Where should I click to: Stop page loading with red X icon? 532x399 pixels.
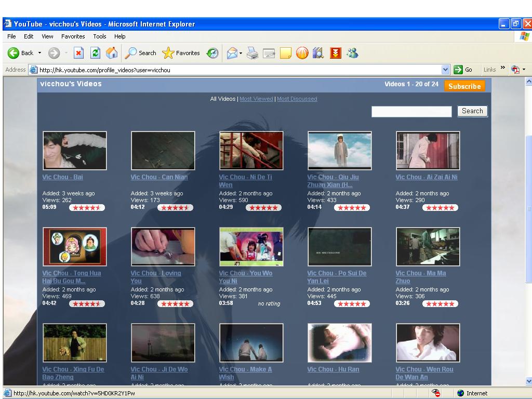[x=79, y=53]
